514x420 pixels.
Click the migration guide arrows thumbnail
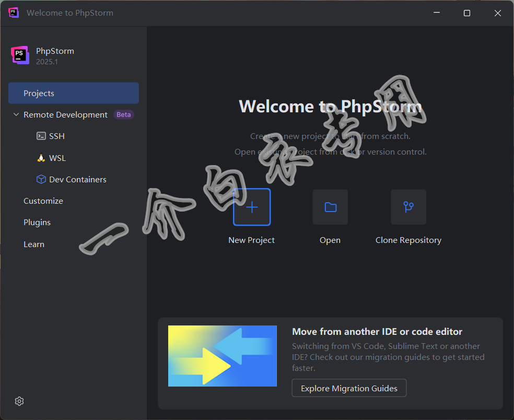click(x=222, y=356)
